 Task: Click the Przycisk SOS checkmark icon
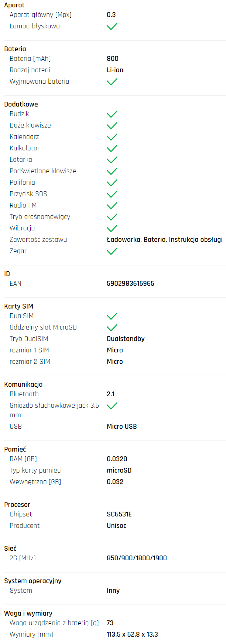(112, 194)
